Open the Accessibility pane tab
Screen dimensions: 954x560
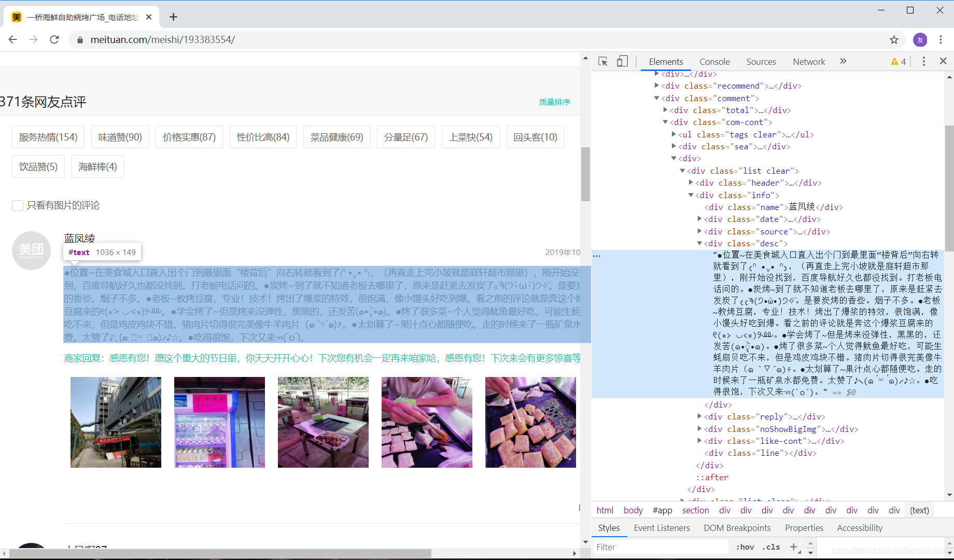860,528
